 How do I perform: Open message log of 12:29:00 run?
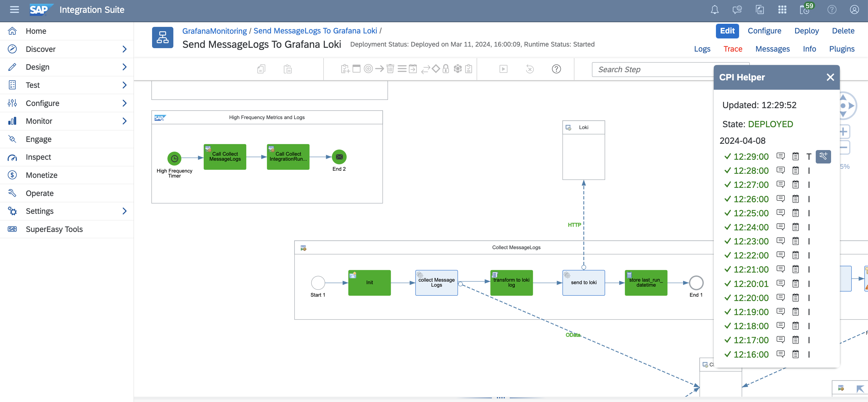(x=780, y=156)
